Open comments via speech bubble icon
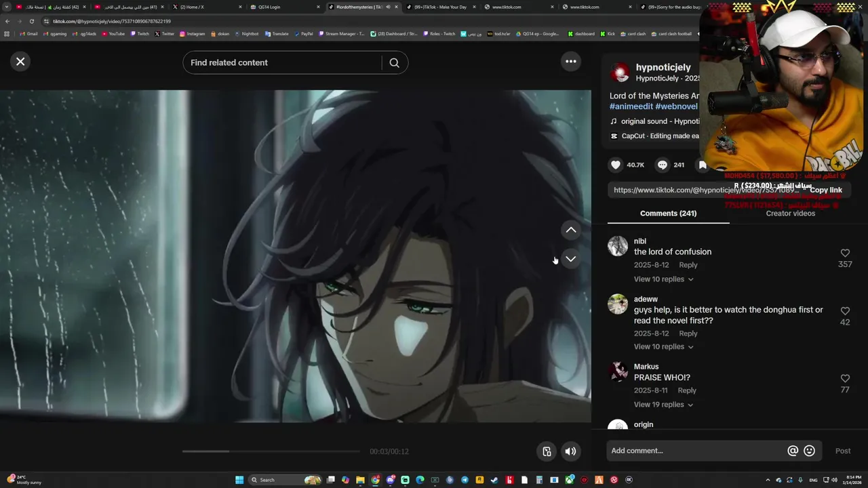868x488 pixels. click(663, 165)
